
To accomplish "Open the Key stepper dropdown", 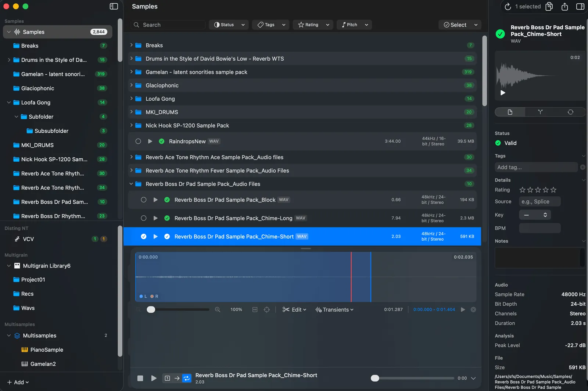I will [535, 215].
